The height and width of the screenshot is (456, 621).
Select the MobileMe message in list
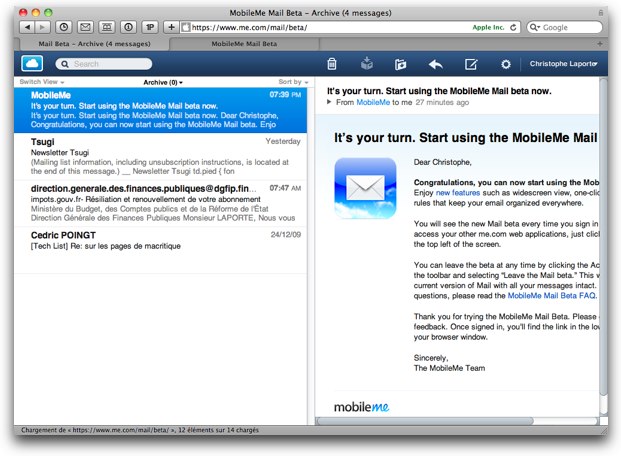[160, 110]
